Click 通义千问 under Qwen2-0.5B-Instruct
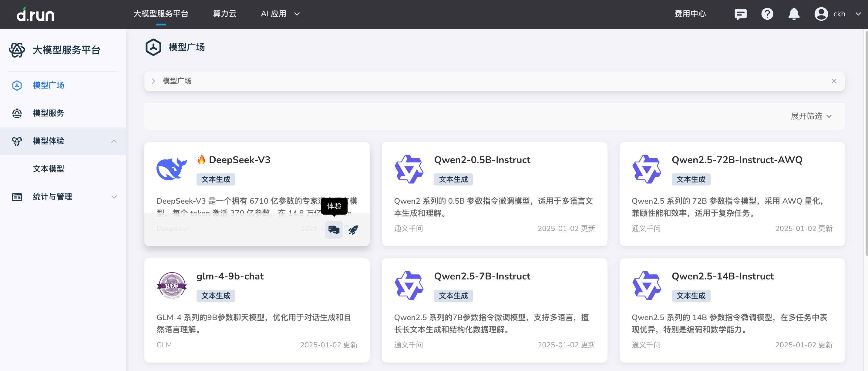868x371 pixels. [409, 229]
